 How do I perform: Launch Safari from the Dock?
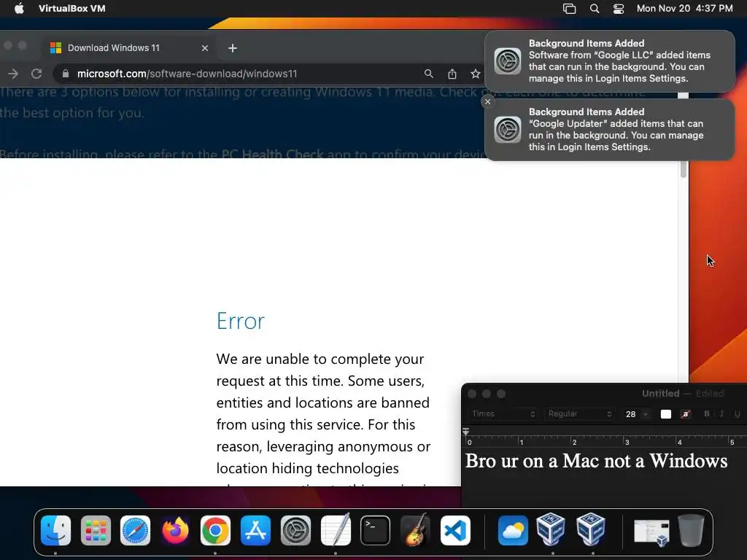(x=135, y=531)
